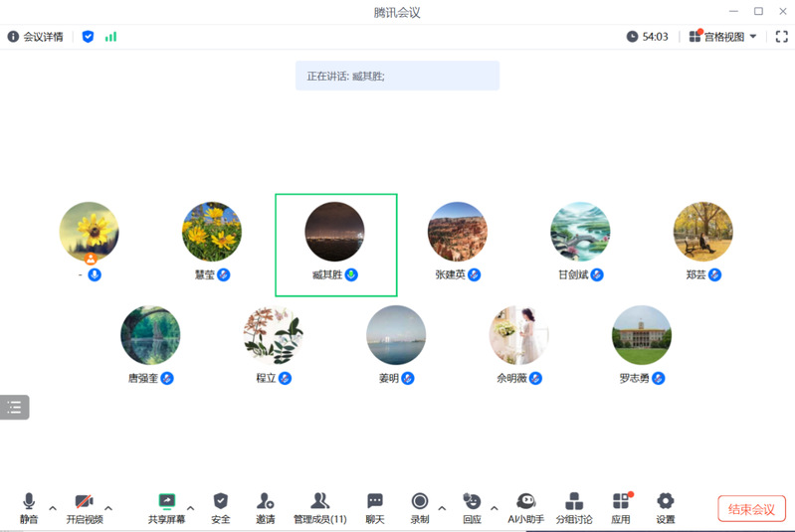Open the 设置 gear settings
Viewport: 795px width, 532px height.
click(x=665, y=501)
